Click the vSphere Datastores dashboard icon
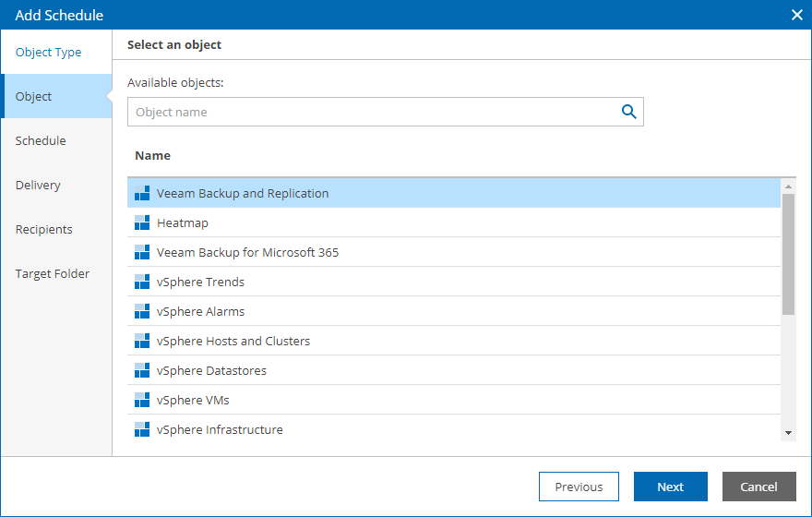Viewport: 812px width, 517px height. 142,370
